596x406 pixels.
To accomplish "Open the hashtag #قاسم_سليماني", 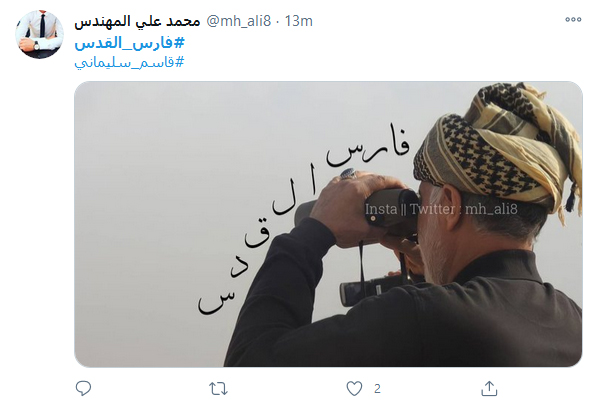I will coord(129,62).
